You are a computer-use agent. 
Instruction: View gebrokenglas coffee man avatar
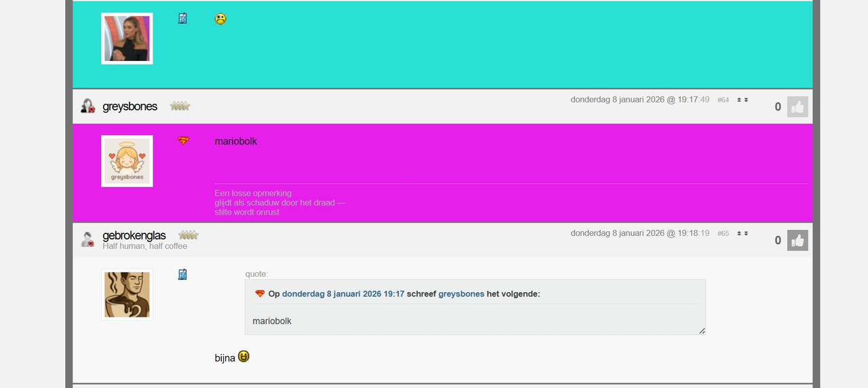point(127,294)
